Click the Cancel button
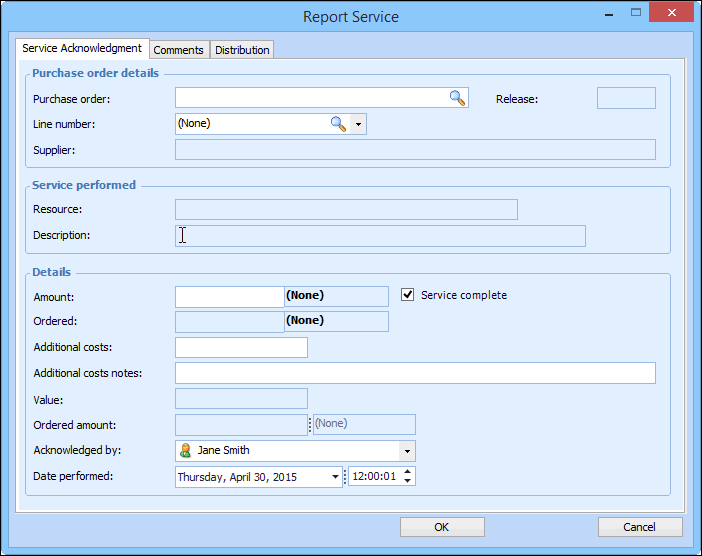Screen dimensions: 702x556 (640, 527)
